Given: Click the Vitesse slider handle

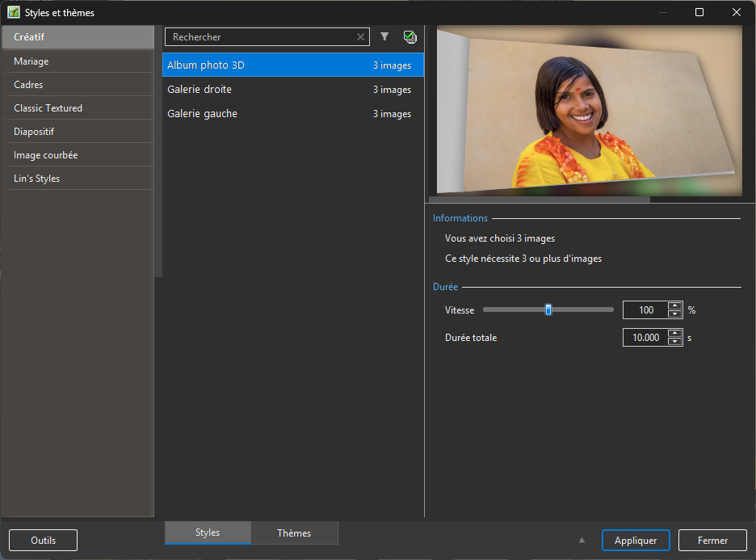Looking at the screenshot, I should coord(548,309).
